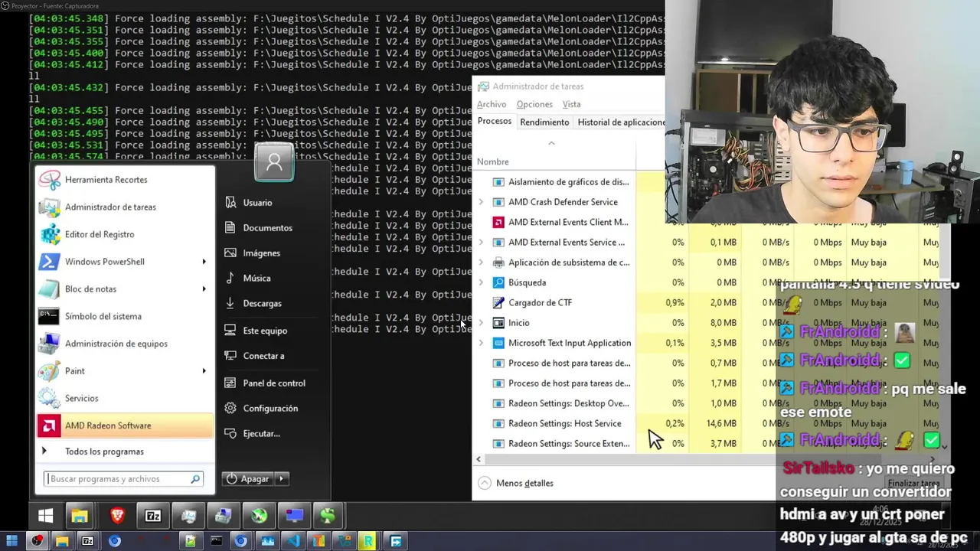This screenshot has width=980, height=551.
Task: Open Música from Start menu
Action: point(256,279)
